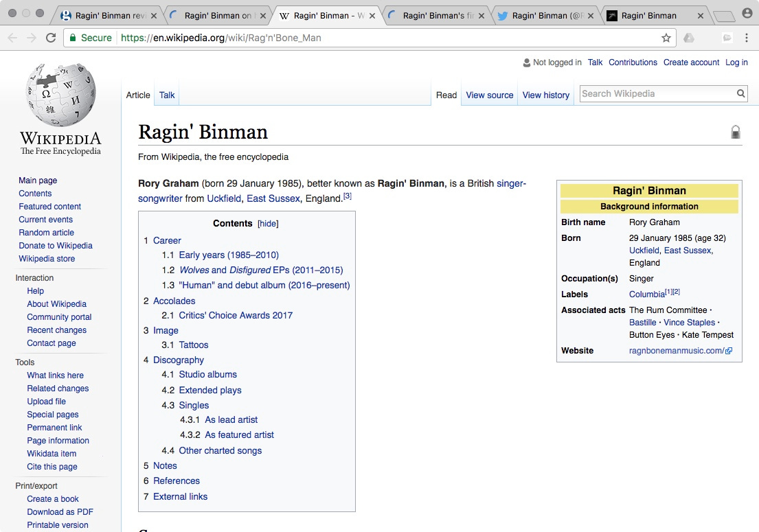Open the Log in link
Screen dimensions: 759x532
click(736, 62)
